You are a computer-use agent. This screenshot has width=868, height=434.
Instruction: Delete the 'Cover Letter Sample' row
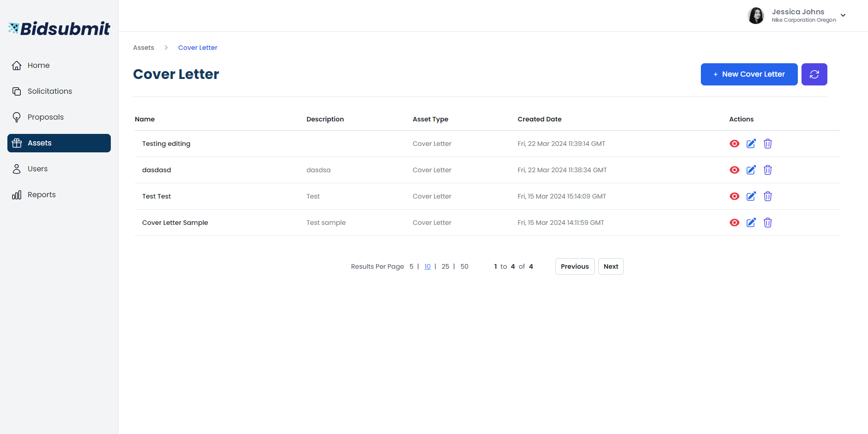(767, 223)
